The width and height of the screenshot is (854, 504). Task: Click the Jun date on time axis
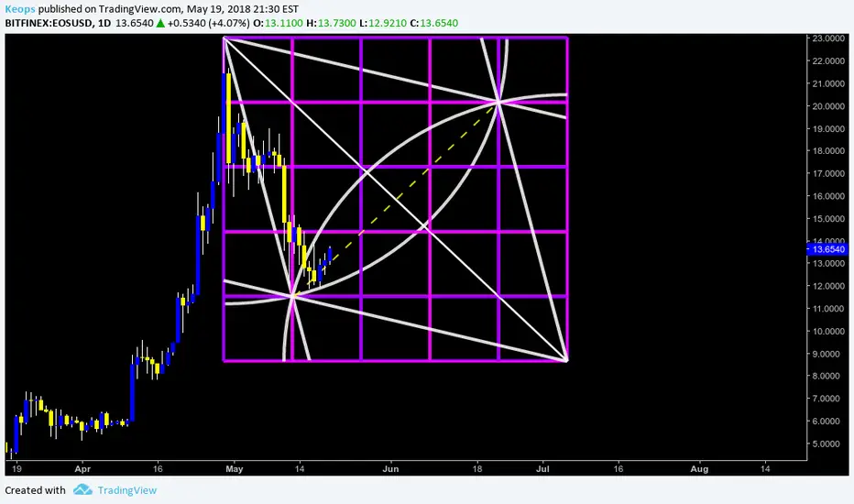coord(390,468)
